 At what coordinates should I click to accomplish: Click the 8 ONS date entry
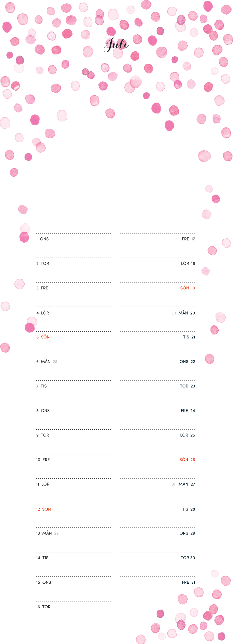[43, 411]
